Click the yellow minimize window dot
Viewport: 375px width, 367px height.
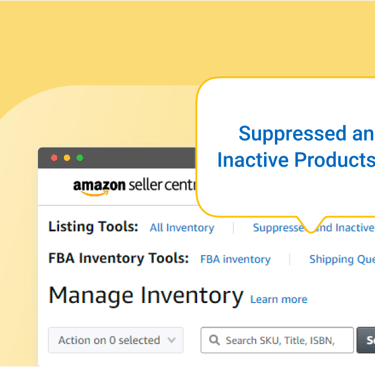click(67, 158)
